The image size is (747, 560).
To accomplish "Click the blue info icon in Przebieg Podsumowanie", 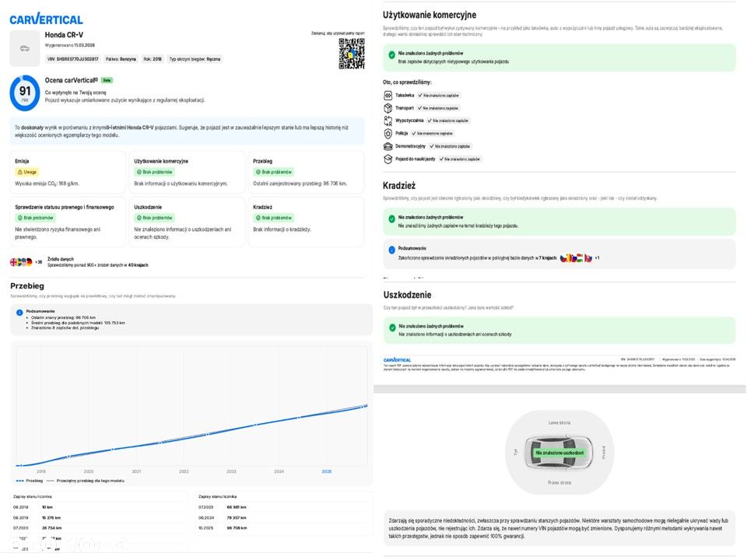I will pyautogui.click(x=19, y=313).
